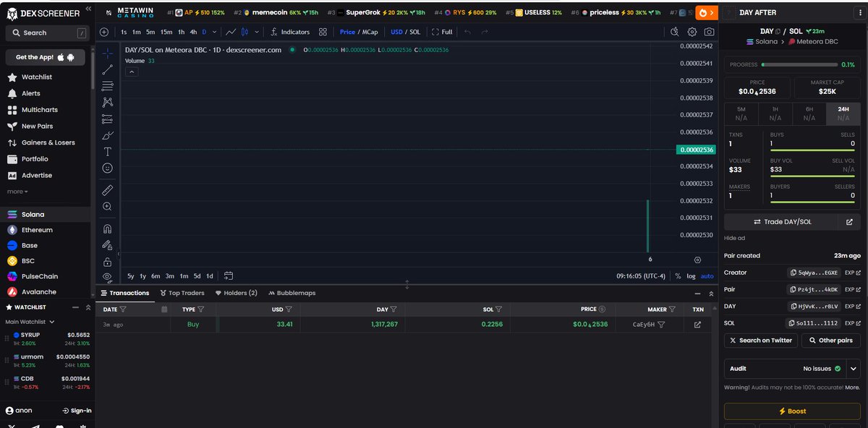Open the Fibonacci retracement tool group
868x428 pixels.
click(x=107, y=86)
